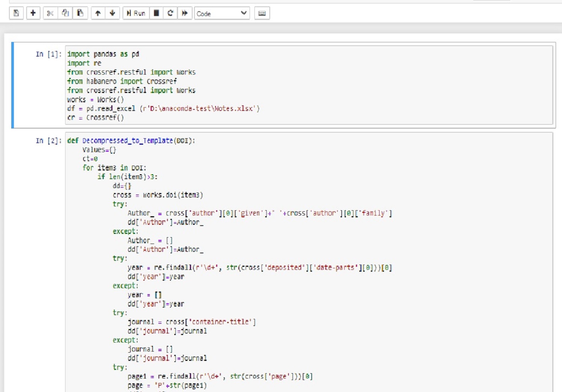This screenshot has height=392, width=562.
Task: Click the 'from habanero import Crossref' line
Action: (x=122, y=81)
